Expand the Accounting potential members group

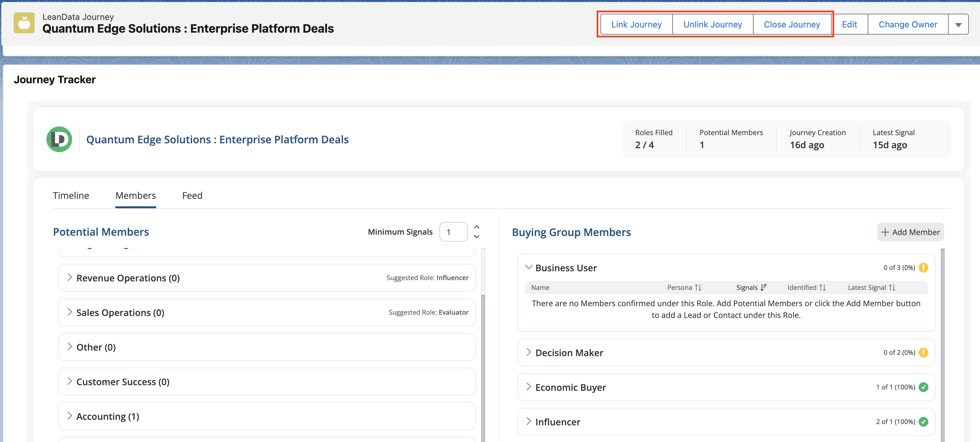[x=70, y=416]
